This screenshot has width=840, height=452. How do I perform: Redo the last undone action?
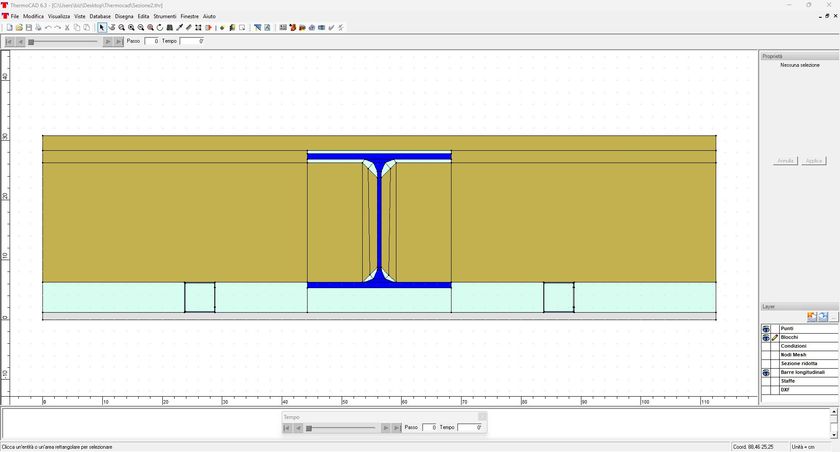click(x=57, y=27)
